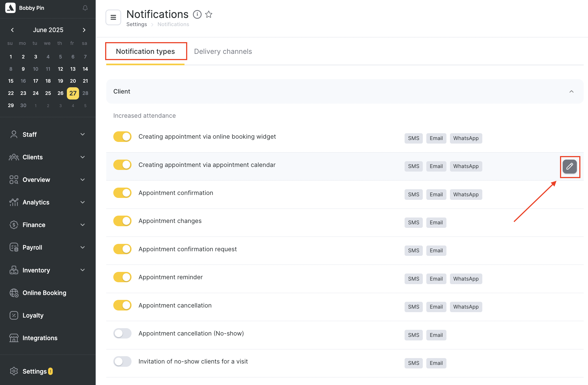Click the Integrations store icon
The height and width of the screenshot is (385, 588).
pyautogui.click(x=14, y=338)
